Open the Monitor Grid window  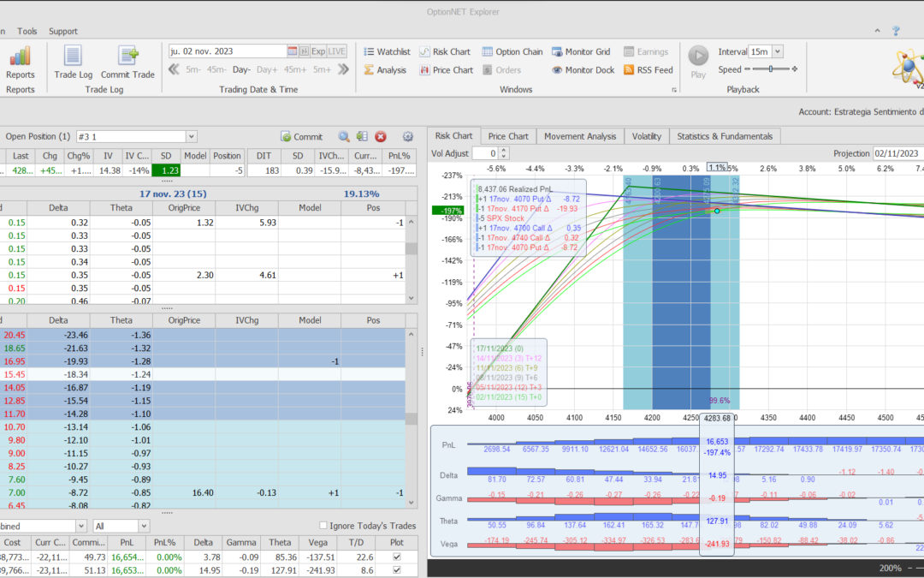click(x=581, y=51)
